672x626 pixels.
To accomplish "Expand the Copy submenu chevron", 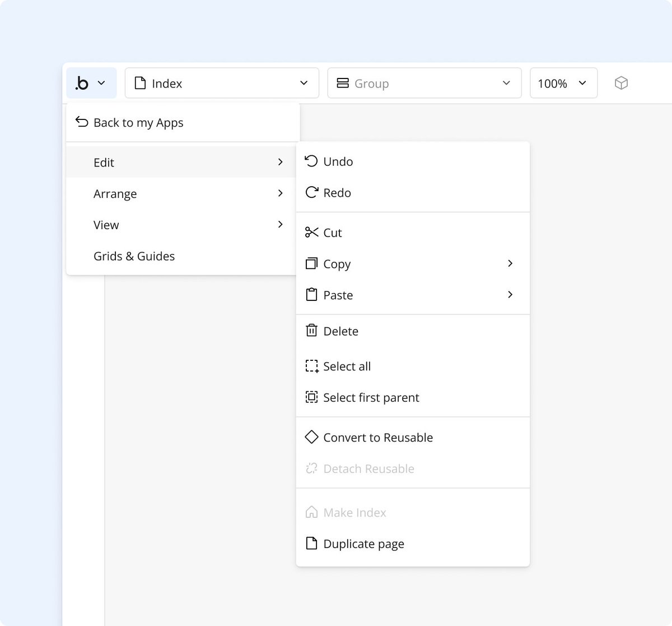I will click(x=510, y=263).
